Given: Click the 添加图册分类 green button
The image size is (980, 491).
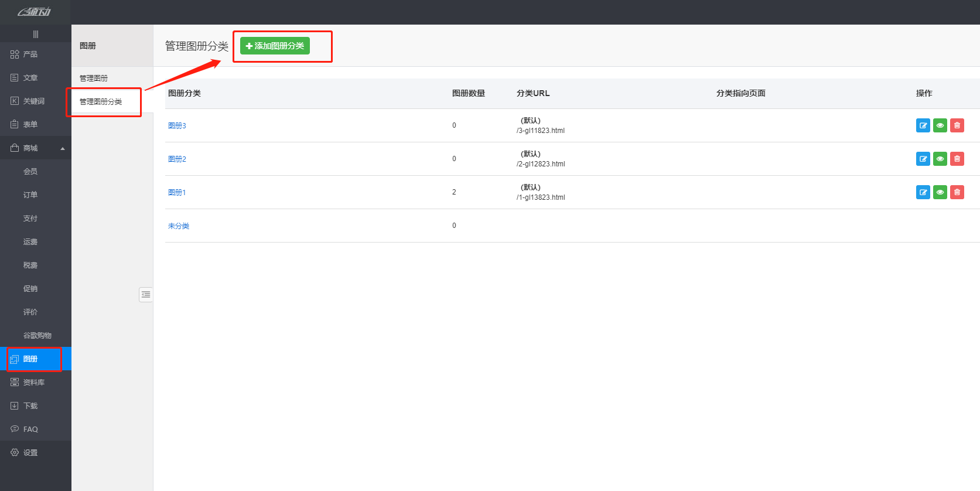Looking at the screenshot, I should click(275, 46).
